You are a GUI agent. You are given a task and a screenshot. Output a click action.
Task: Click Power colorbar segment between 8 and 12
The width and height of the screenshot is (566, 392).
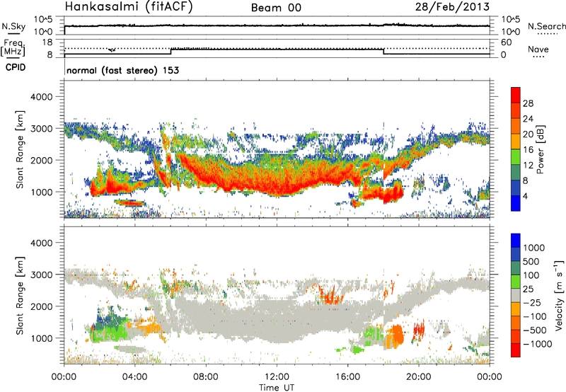(x=516, y=172)
